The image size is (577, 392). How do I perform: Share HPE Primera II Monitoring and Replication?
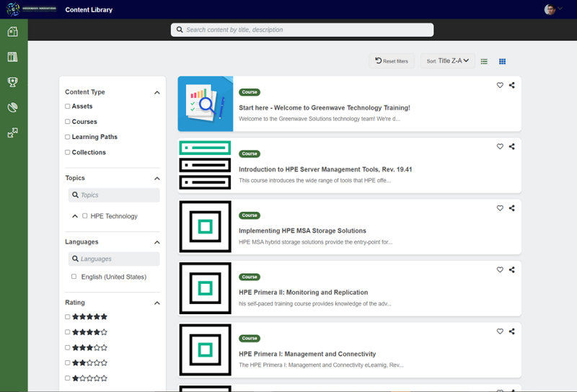coord(512,269)
